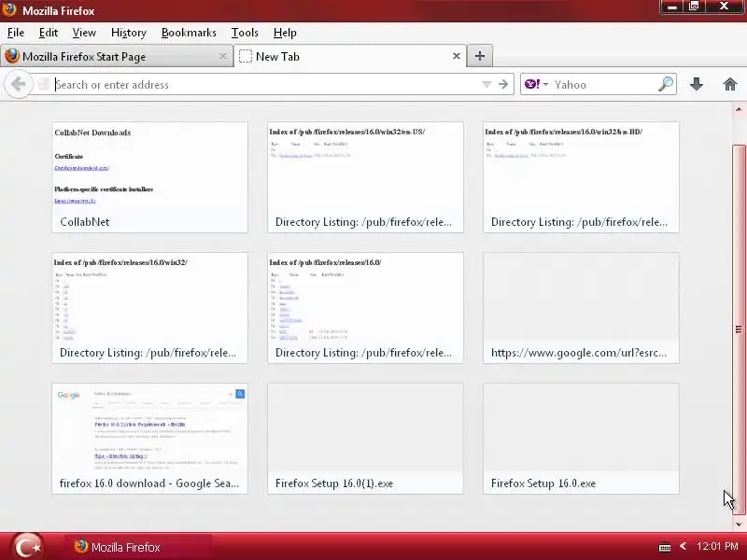Viewport: 747px width, 560px height.
Task: Open the google.com/url?esrc tile
Action: [x=581, y=308]
